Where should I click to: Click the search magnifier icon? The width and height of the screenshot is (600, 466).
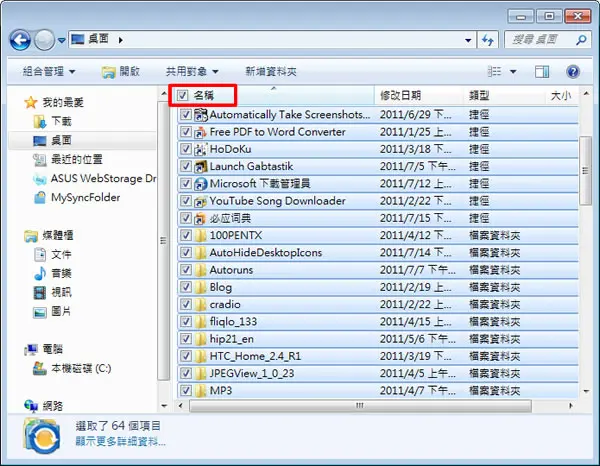click(x=581, y=39)
